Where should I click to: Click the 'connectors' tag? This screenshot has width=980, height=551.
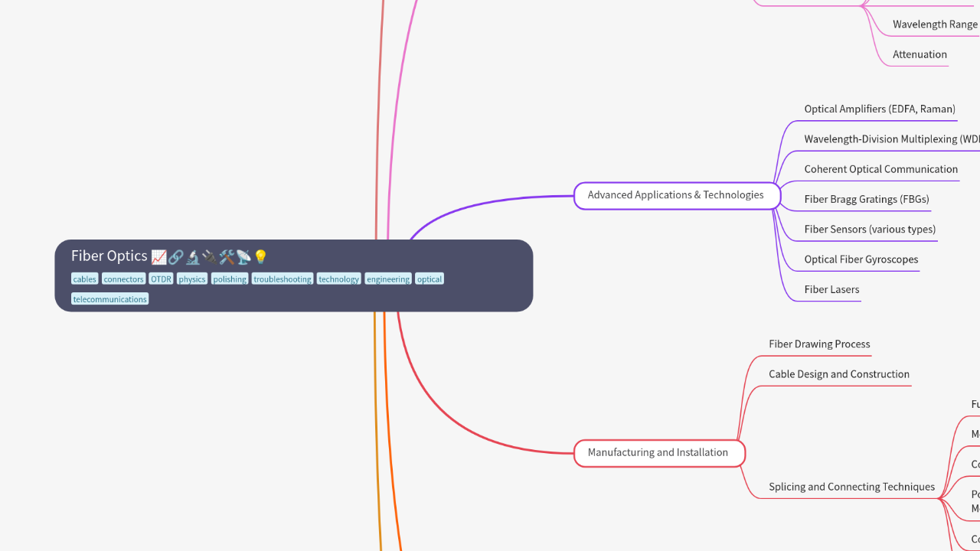(123, 279)
